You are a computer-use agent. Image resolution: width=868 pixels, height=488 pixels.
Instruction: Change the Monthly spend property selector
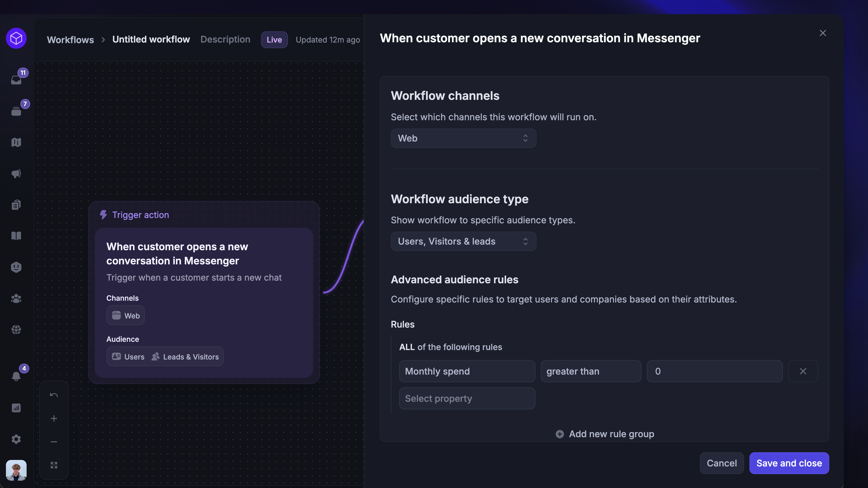pyautogui.click(x=467, y=371)
